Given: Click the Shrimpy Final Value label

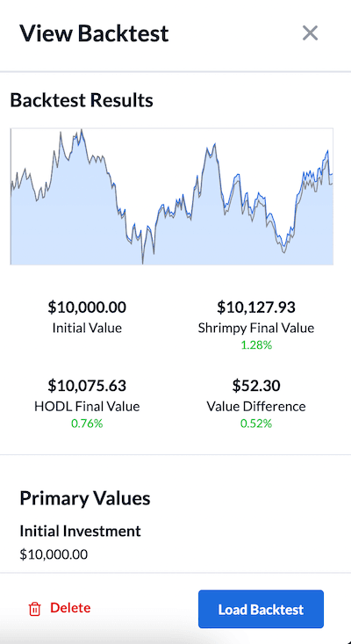Looking at the screenshot, I should [x=256, y=329].
